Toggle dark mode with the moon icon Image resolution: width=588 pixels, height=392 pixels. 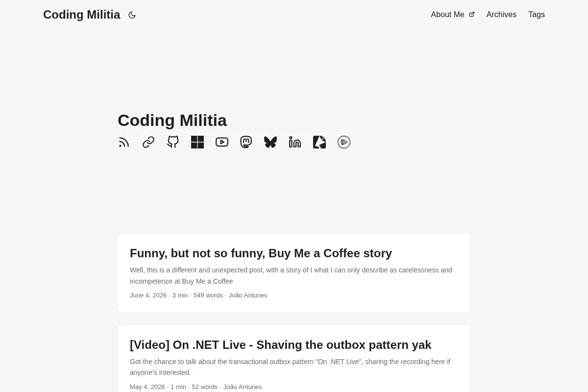[132, 15]
